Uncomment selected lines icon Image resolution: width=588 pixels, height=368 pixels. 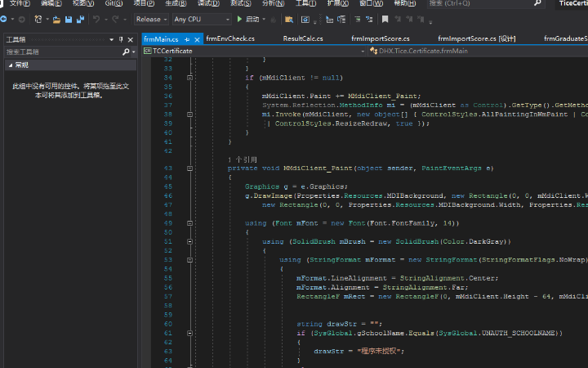coord(369,19)
